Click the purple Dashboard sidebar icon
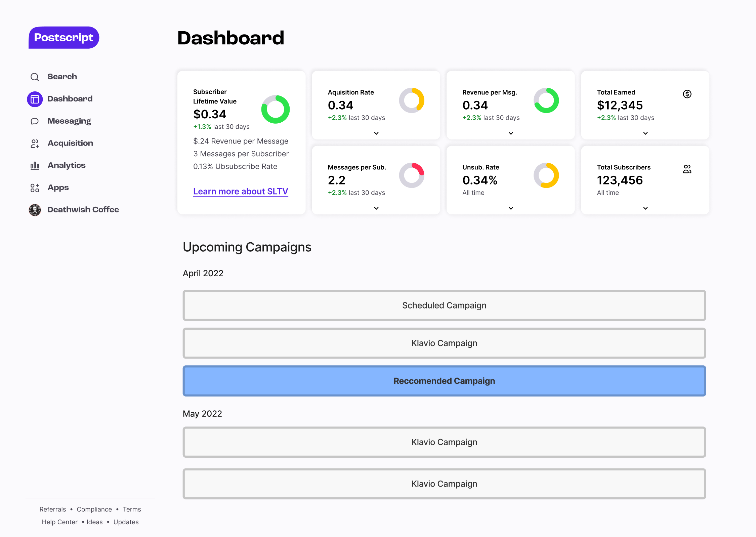 (35, 99)
